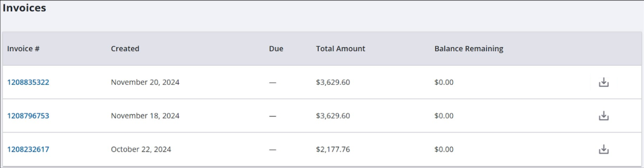The width and height of the screenshot is (644, 168).
Task: Open invoice number 1208796753
Action: click(28, 116)
